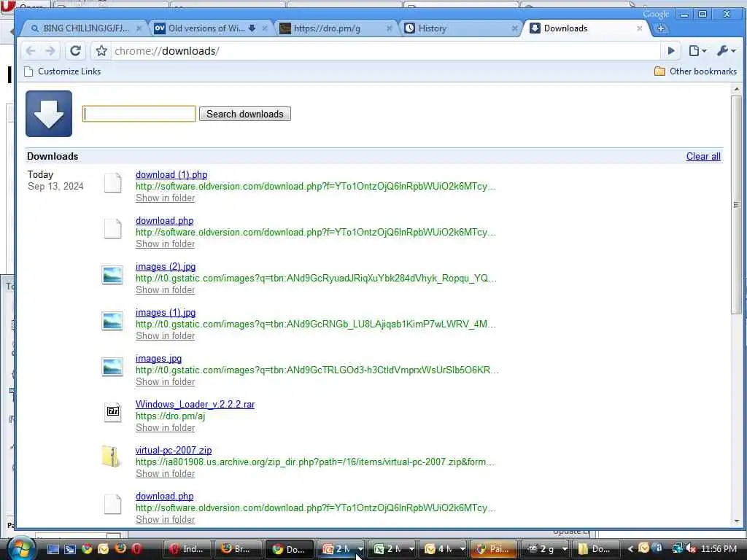Click the browser forward arrow
This screenshot has width=747, height=560.
pyautogui.click(x=50, y=50)
